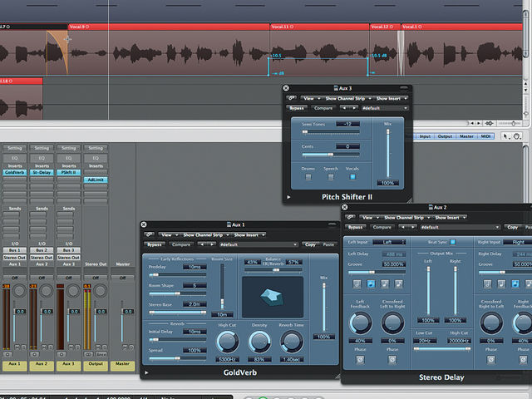Open the #default preset menu in Pitch Shifter
This screenshot has width=532, height=399.
384,108
